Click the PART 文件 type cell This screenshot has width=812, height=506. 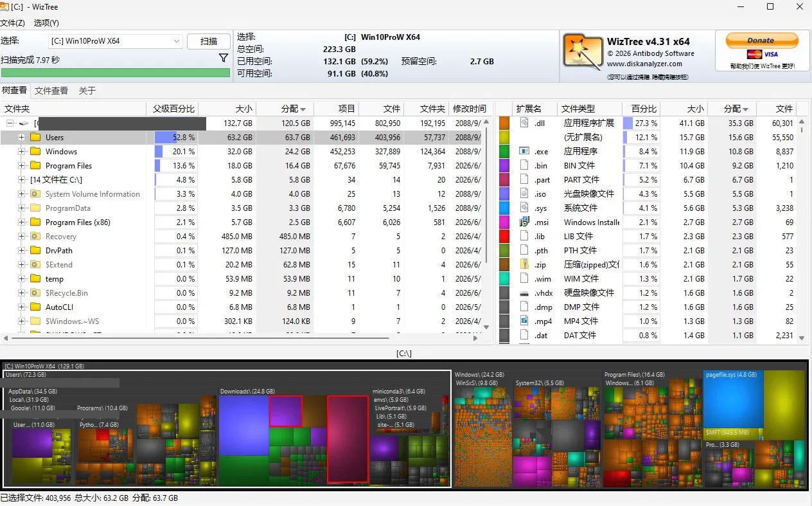(x=581, y=179)
